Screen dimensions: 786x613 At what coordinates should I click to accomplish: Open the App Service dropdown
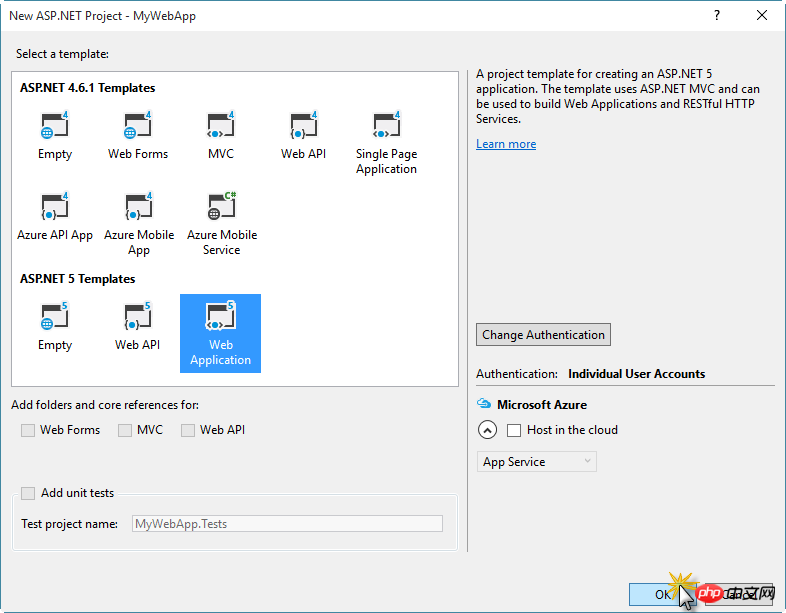click(x=536, y=462)
